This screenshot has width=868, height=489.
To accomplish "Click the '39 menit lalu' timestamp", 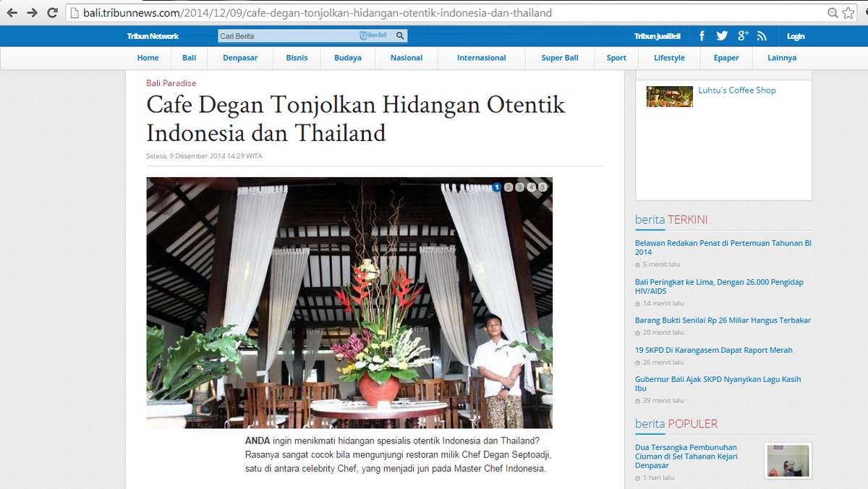I will pos(663,401).
